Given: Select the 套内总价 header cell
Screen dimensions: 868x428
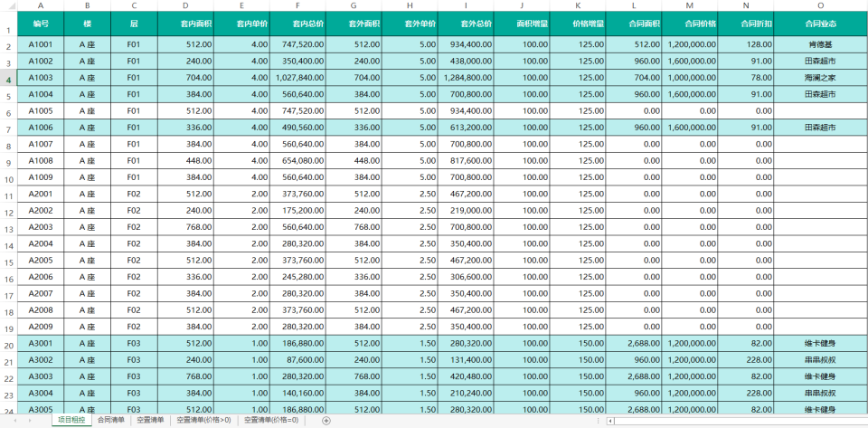Looking at the screenshot, I should click(297, 23).
